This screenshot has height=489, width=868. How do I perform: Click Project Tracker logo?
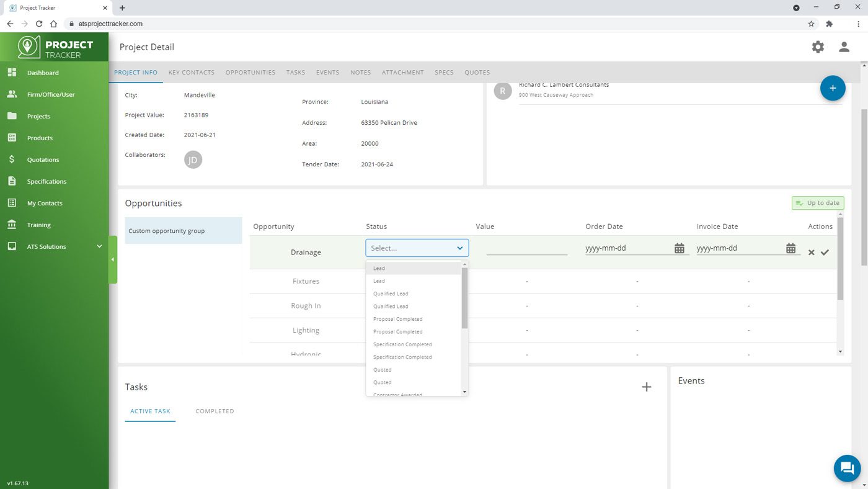tap(55, 47)
